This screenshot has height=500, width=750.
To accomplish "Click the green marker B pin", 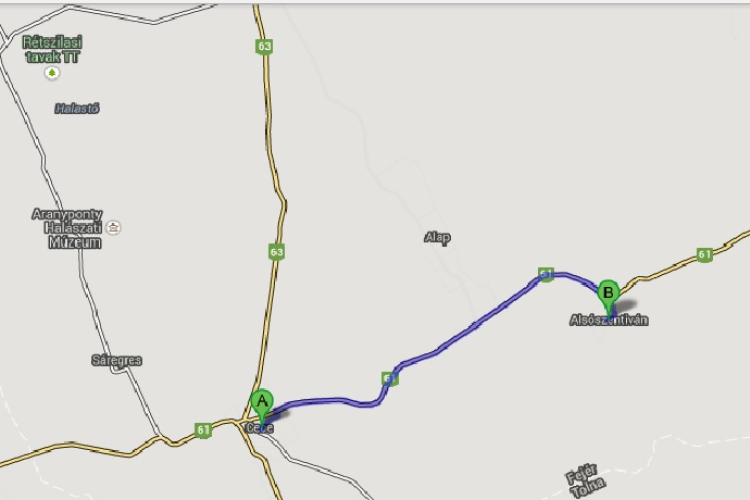I will 608,297.
